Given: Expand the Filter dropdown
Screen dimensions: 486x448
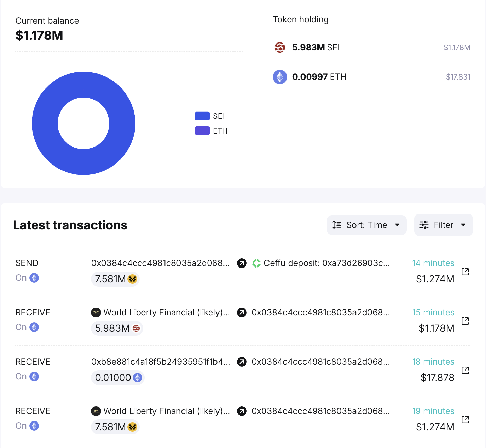Looking at the screenshot, I should click(443, 225).
